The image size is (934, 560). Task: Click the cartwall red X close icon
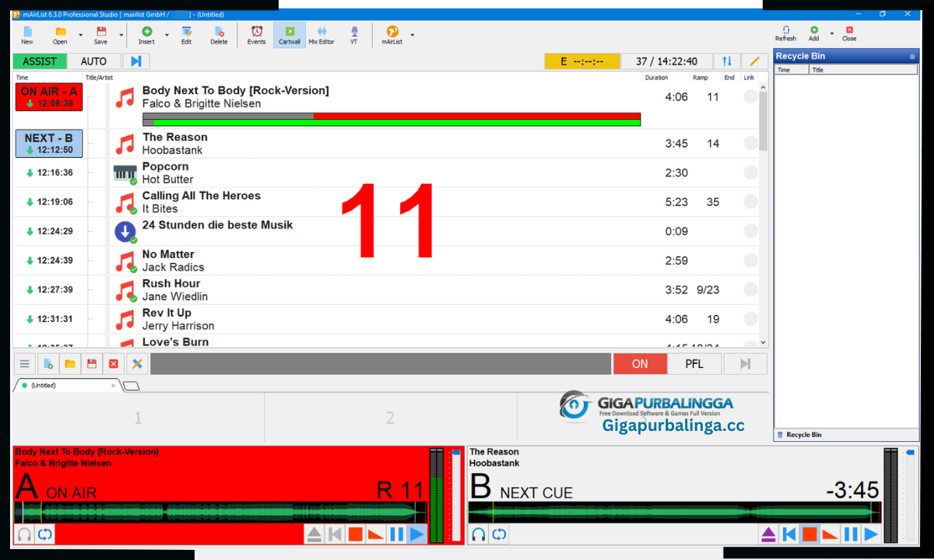click(x=114, y=363)
